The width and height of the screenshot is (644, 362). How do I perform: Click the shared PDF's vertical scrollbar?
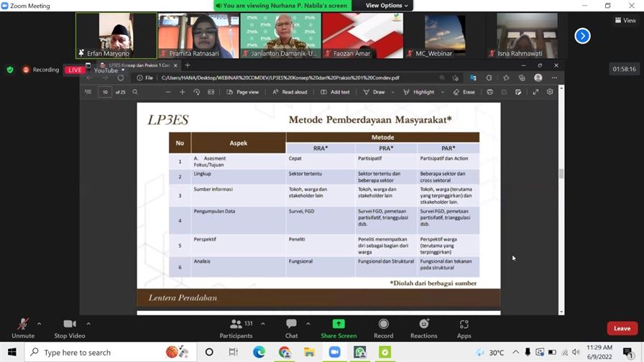pos(561,174)
